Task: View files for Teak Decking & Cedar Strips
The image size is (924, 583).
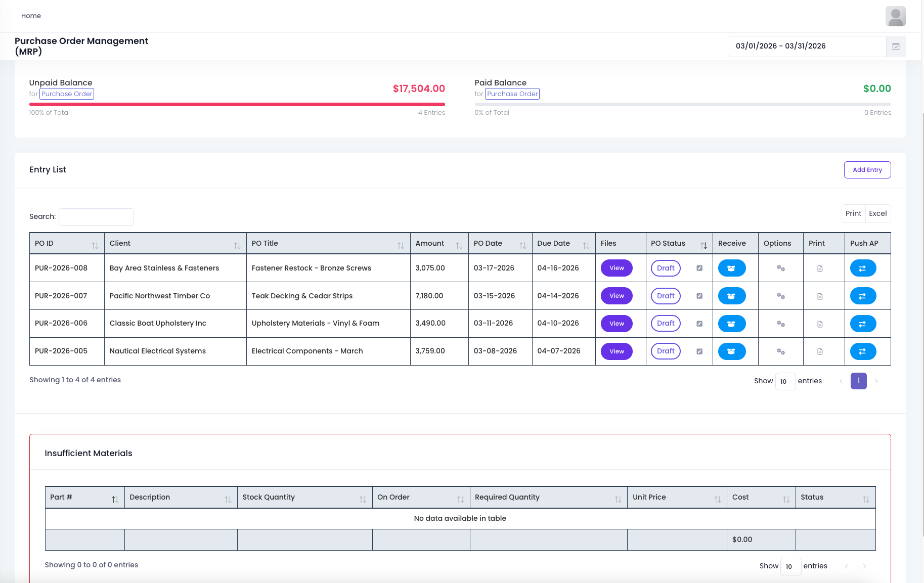Action: point(616,296)
